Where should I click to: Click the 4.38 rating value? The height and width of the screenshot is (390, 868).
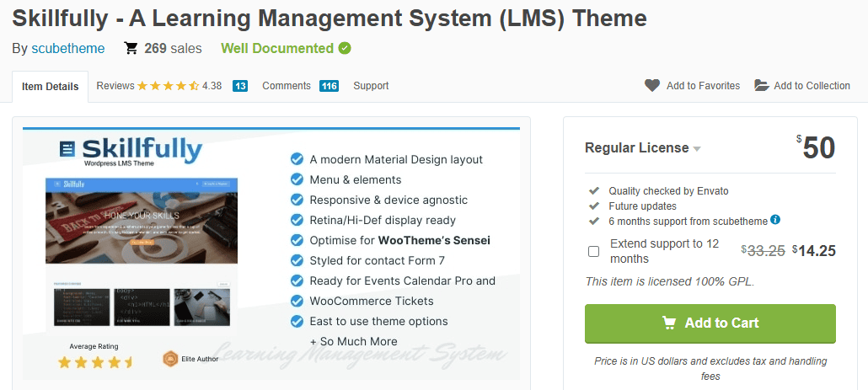pos(212,86)
